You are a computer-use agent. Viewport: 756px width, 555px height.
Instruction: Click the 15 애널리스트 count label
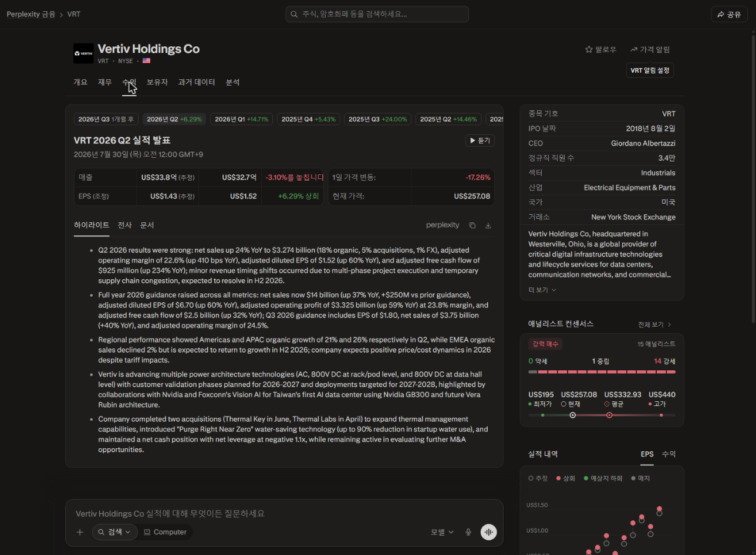656,344
